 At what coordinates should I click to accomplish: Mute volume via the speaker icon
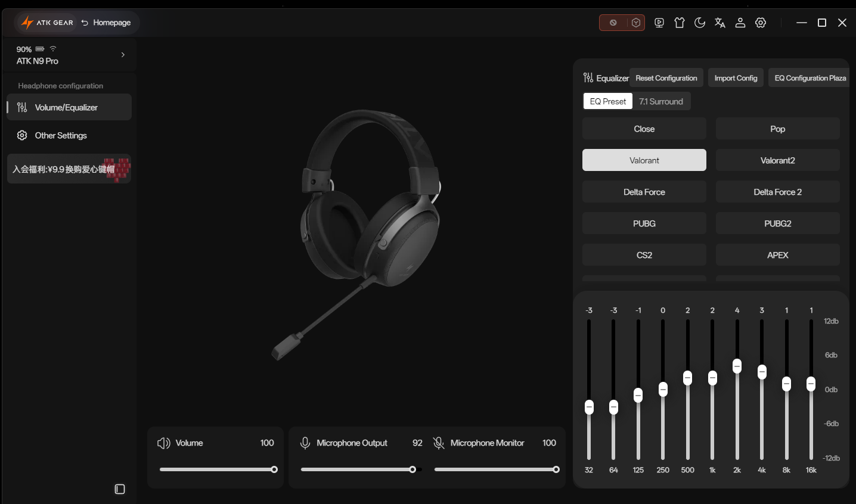pos(164,443)
